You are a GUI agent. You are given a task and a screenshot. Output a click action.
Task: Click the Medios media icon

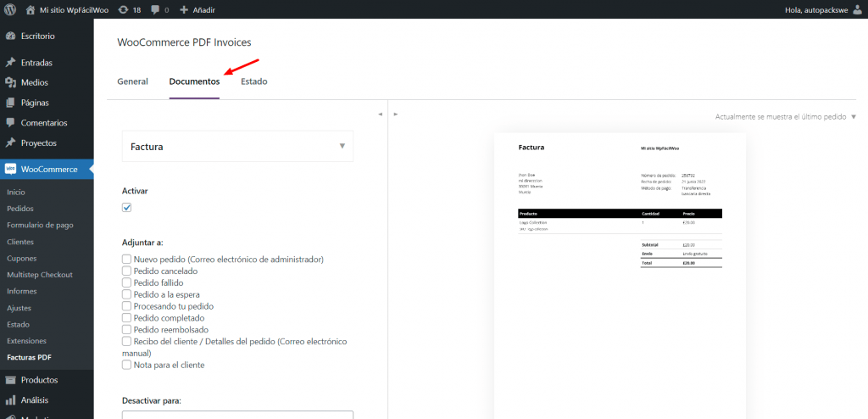pyautogui.click(x=10, y=82)
